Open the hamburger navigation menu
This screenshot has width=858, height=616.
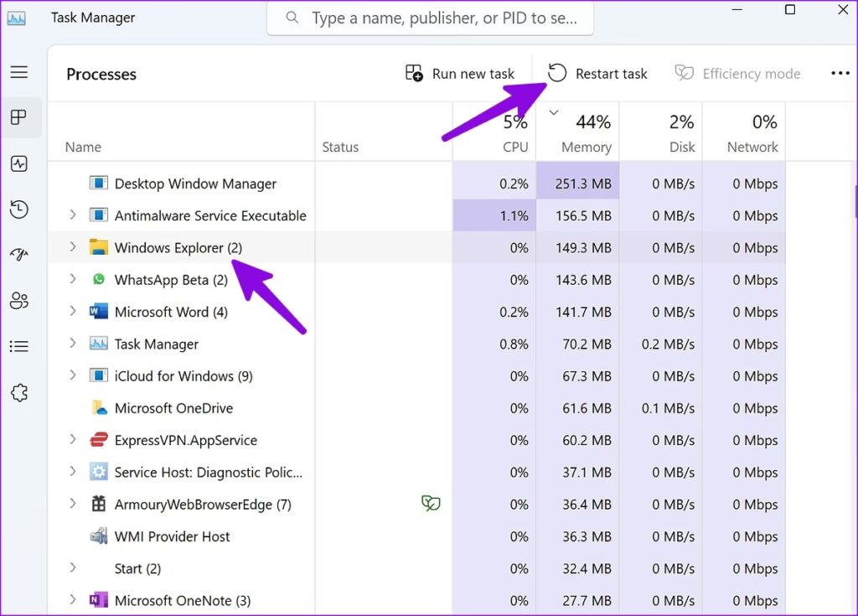pos(19,72)
